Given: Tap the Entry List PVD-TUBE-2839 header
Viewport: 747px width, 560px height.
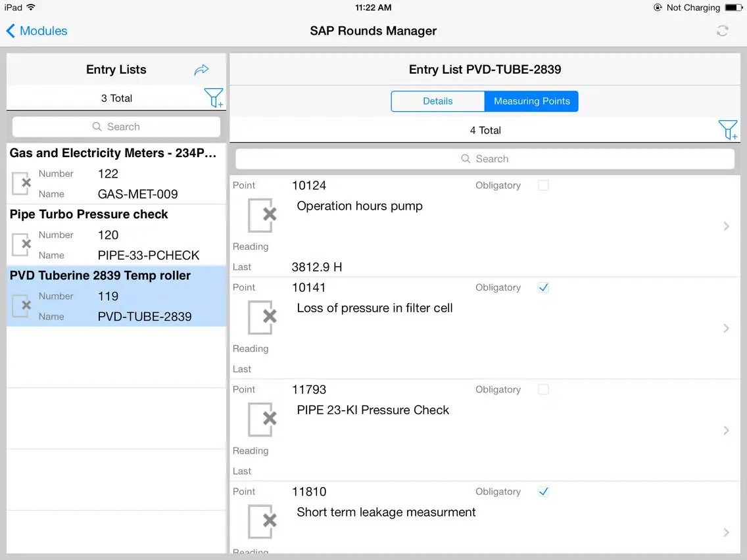Looking at the screenshot, I should (x=485, y=70).
